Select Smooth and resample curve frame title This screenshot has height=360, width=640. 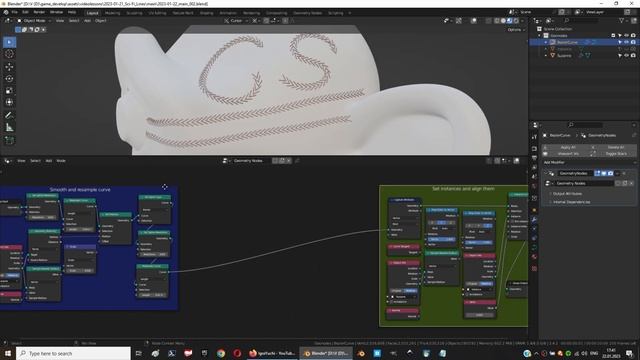(80, 189)
